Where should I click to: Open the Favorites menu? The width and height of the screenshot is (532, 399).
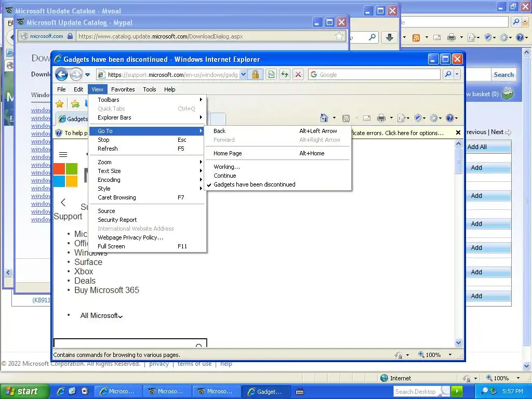(123, 89)
